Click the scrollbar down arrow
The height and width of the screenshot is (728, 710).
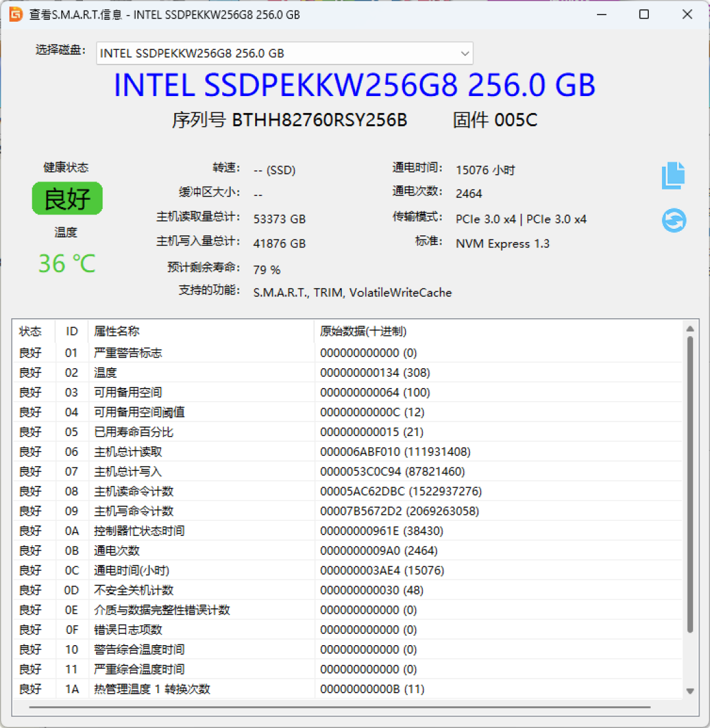click(x=690, y=691)
